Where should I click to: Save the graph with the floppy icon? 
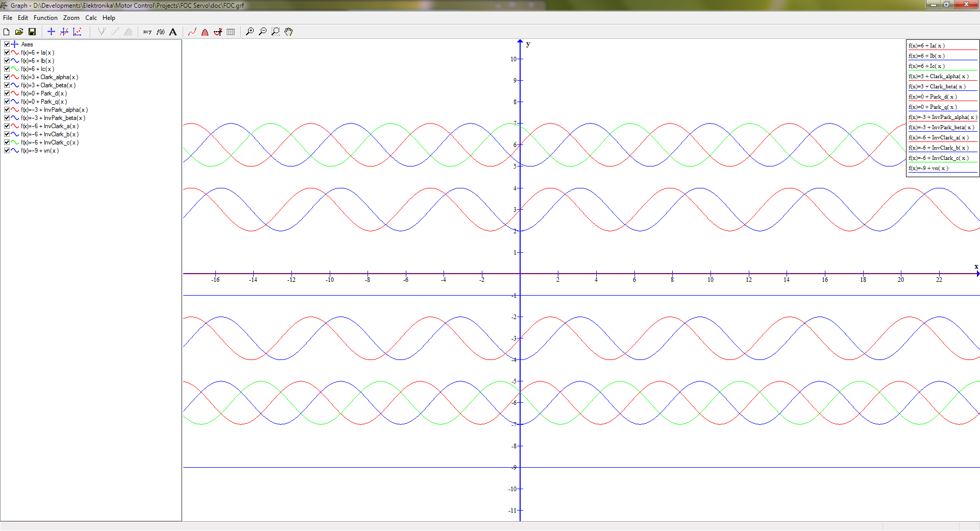(32, 32)
